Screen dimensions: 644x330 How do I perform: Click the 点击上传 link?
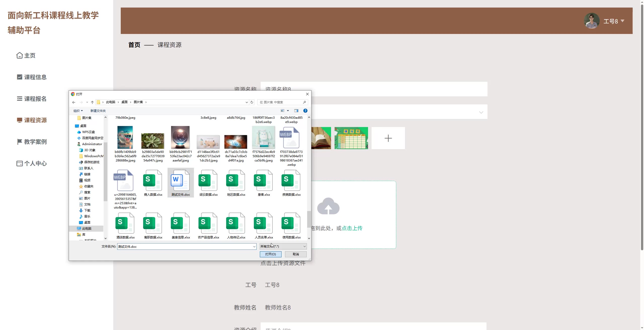coord(352,228)
